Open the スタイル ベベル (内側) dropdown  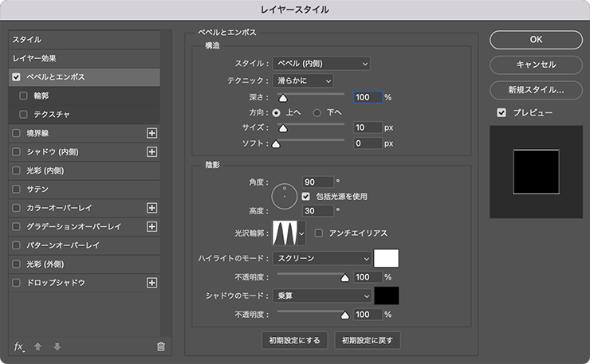pos(321,63)
